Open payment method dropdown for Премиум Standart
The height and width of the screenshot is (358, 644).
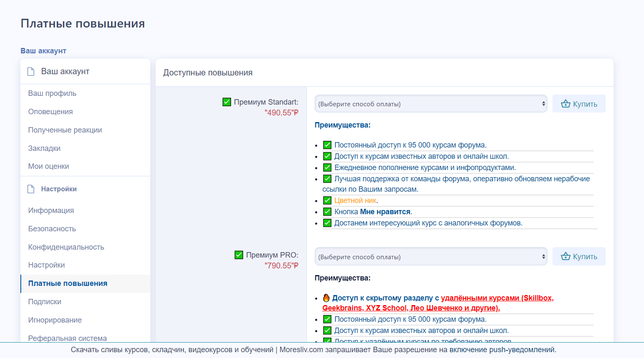tap(431, 104)
